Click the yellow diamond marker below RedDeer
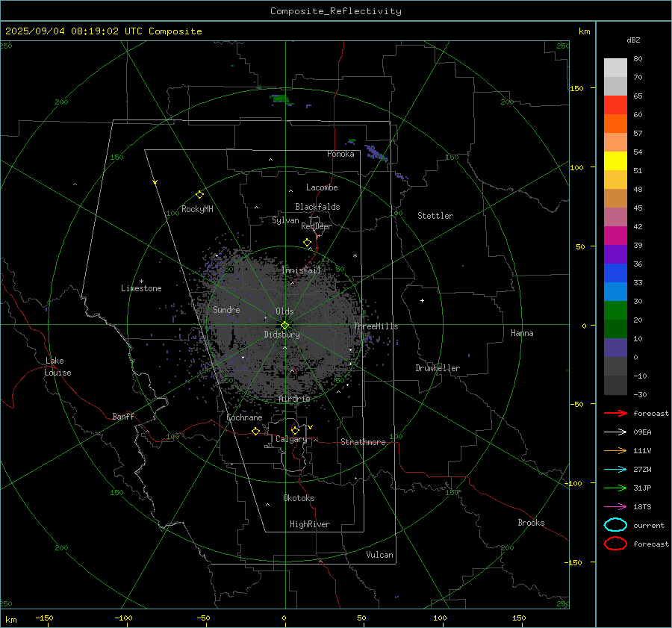The width and height of the screenshot is (672, 628). coord(308,243)
